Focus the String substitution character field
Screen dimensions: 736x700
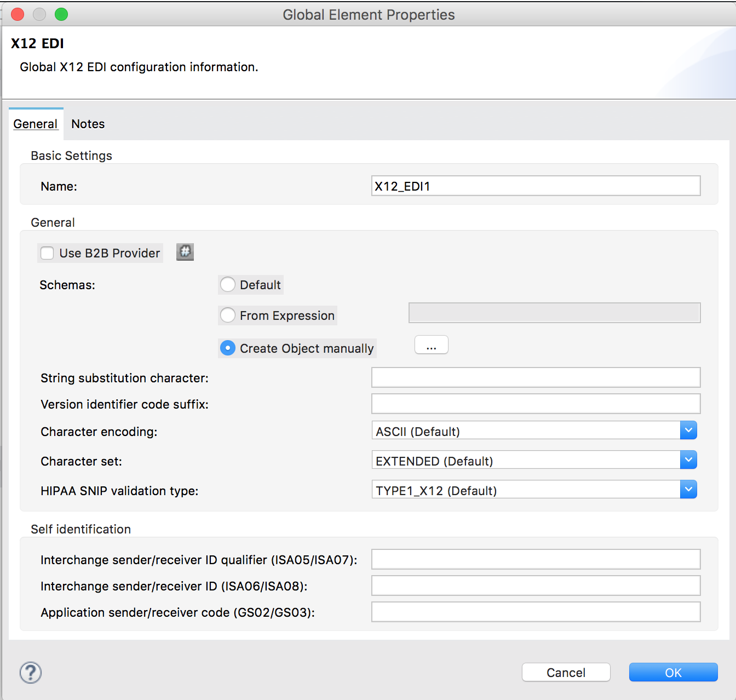click(536, 377)
